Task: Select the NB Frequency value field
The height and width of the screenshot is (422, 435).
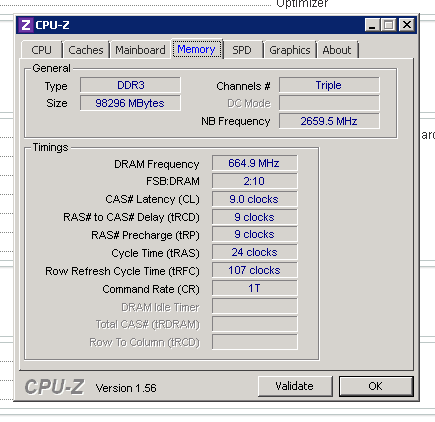Action: tap(329, 121)
